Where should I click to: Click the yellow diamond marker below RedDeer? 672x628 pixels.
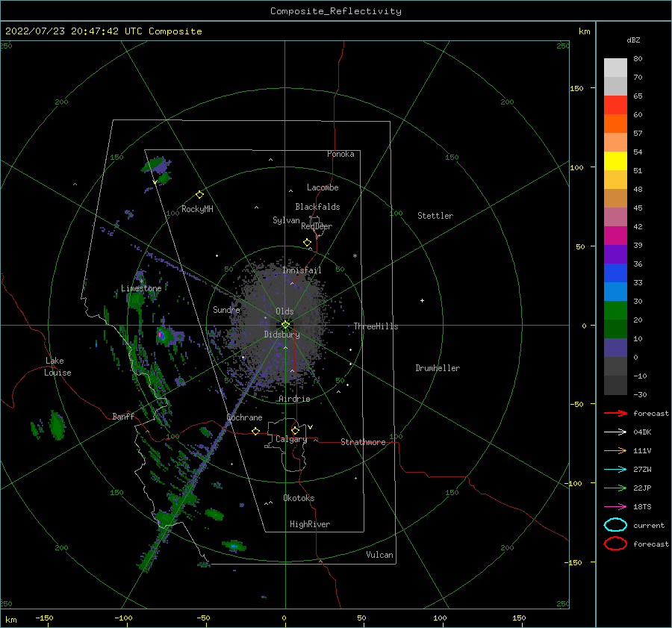(307, 243)
